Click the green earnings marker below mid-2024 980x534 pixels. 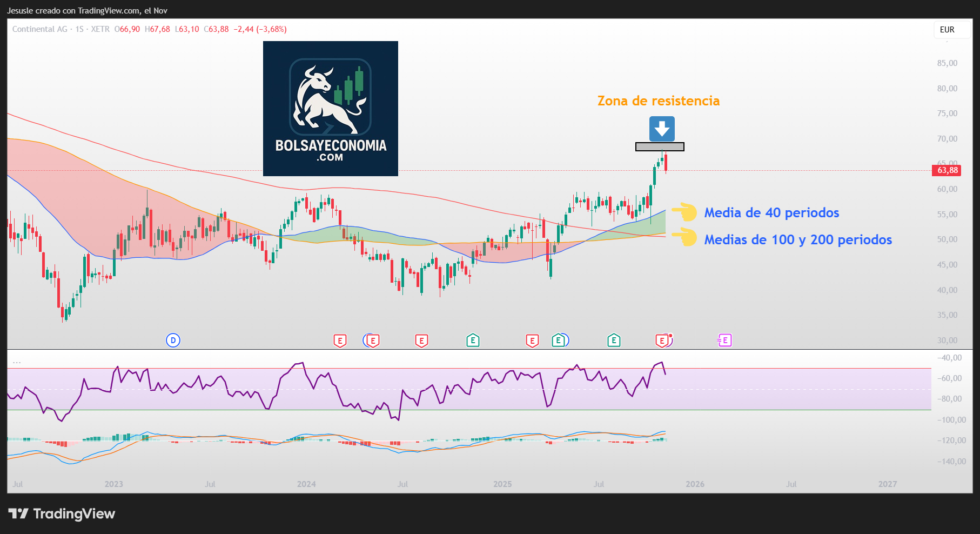tap(473, 341)
